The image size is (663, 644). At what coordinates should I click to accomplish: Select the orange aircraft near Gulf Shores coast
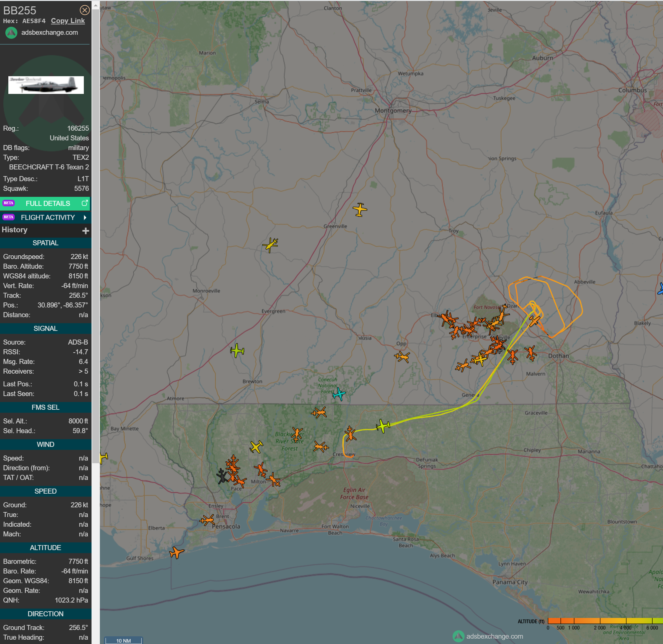tap(177, 553)
